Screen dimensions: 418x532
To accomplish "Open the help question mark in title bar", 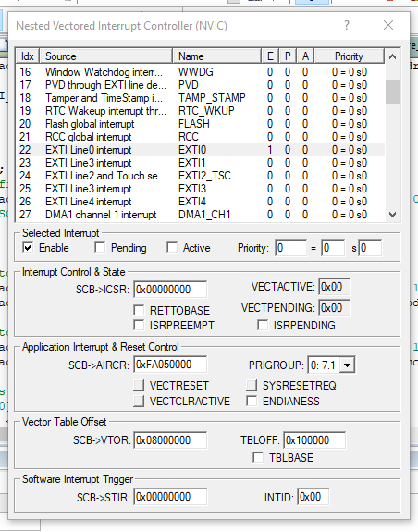I will pos(347,26).
